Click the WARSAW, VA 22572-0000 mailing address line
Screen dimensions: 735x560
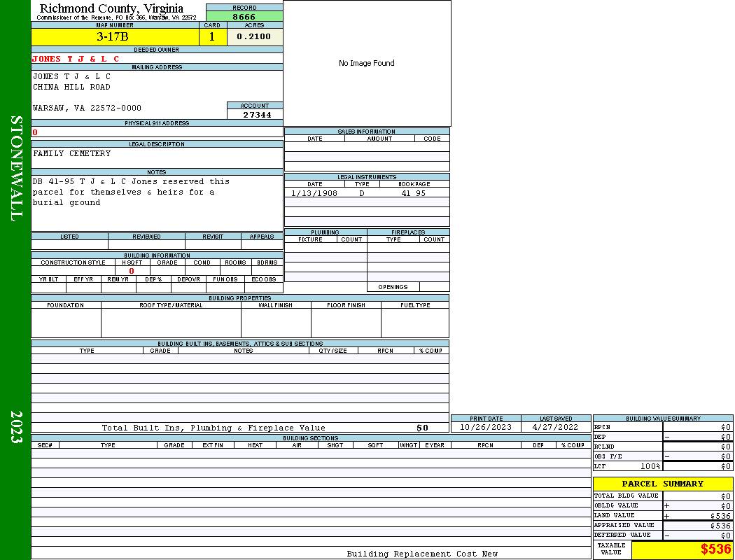(x=87, y=108)
